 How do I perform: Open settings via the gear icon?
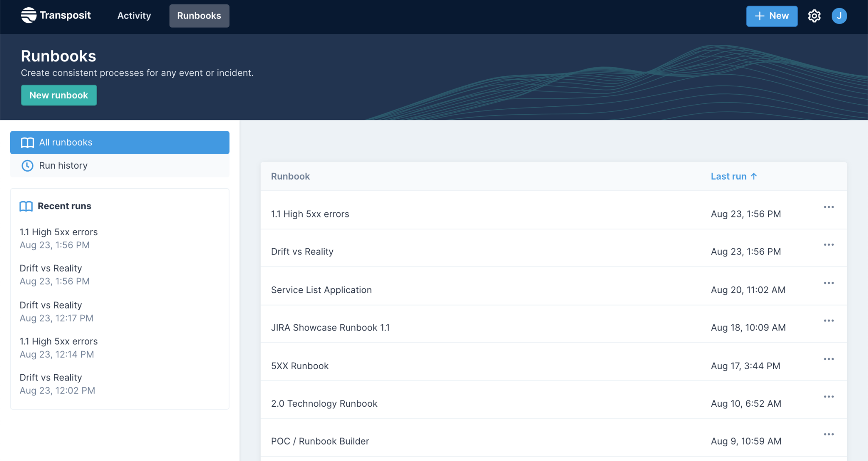tap(814, 16)
